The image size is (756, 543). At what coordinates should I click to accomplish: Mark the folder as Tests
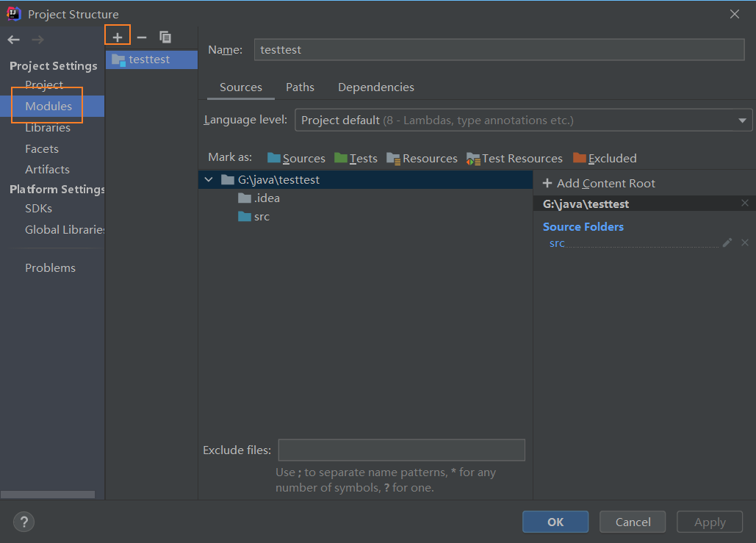[x=356, y=158]
